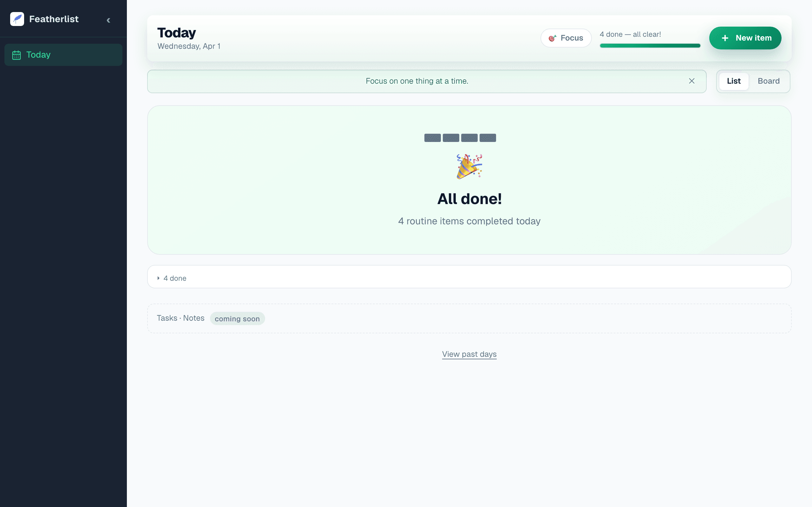812x507 pixels.
Task: Click the target icon in Focus button
Action: point(552,38)
